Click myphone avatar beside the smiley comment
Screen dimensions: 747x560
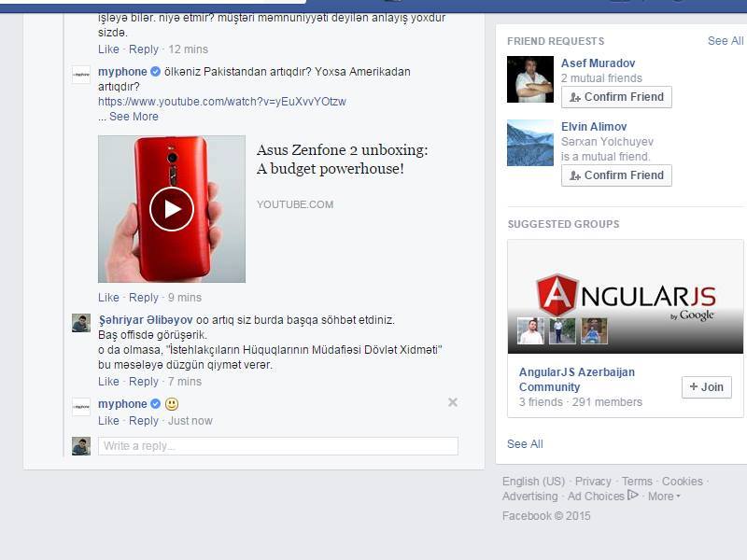coord(81,407)
